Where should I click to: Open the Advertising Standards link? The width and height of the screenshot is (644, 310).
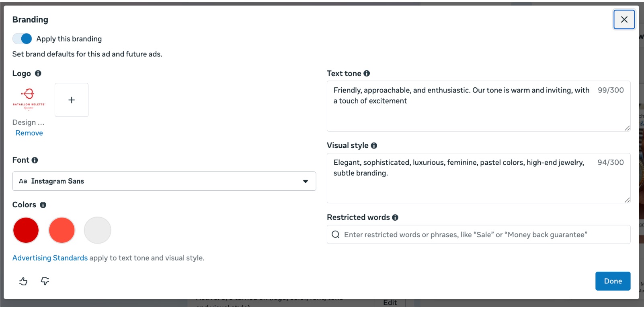click(50, 258)
